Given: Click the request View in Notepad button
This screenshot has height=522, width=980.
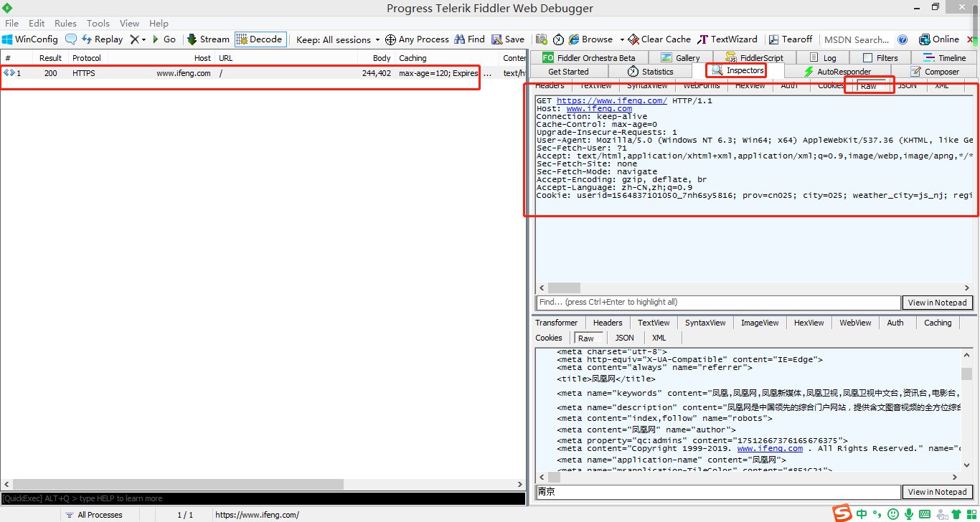Looking at the screenshot, I should pos(937,303).
